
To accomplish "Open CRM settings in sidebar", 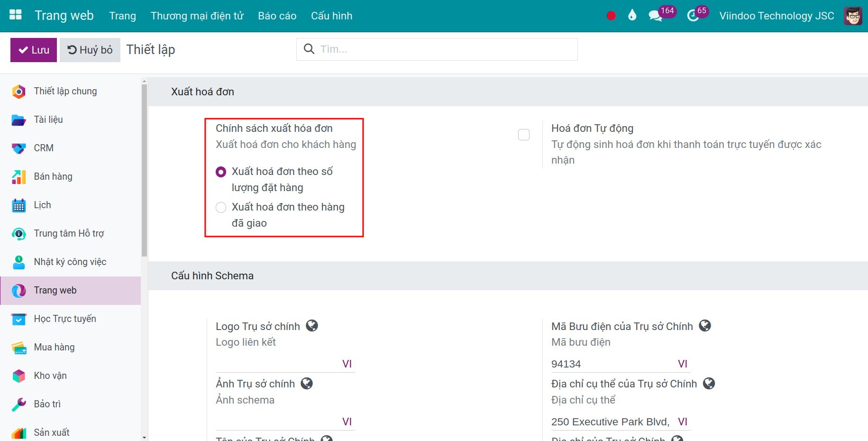I will [71, 148].
